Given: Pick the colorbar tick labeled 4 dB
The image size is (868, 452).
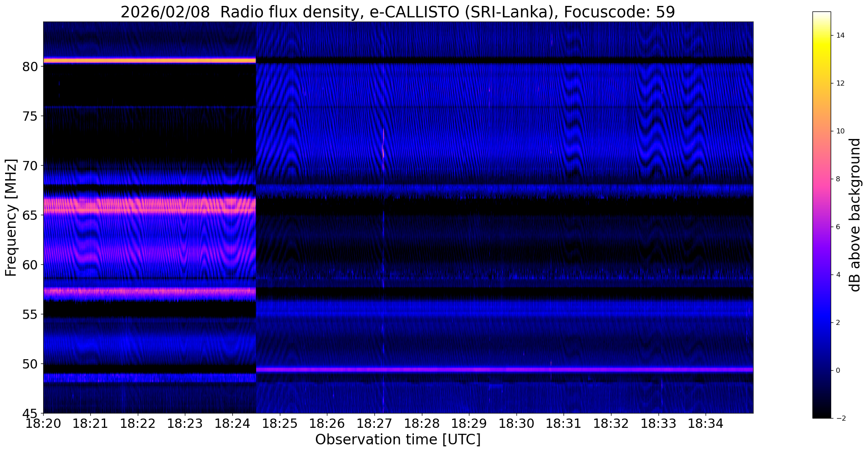Looking at the screenshot, I should (838, 275).
